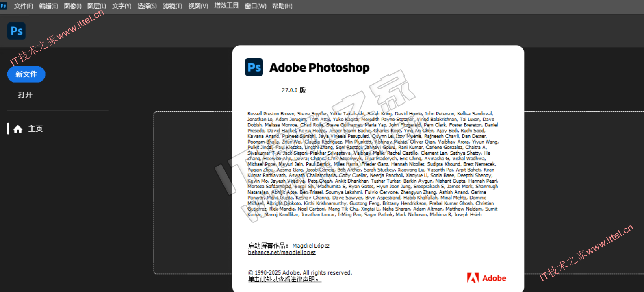The height and width of the screenshot is (292, 644).
Task: Open the 文件(F) menu
Action: pyautogui.click(x=24, y=6)
